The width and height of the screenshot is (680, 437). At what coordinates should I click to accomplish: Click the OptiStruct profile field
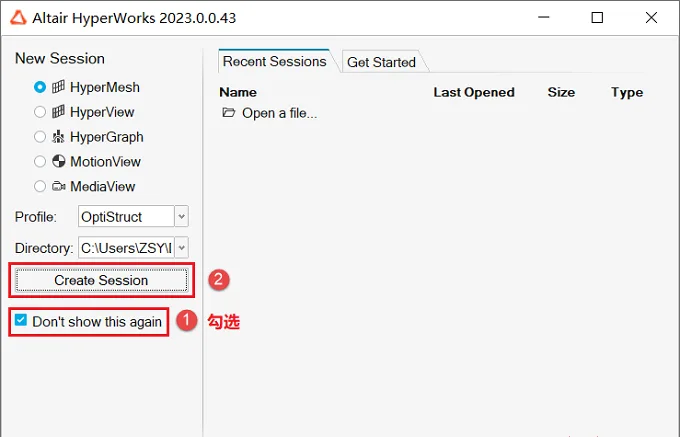(126, 216)
